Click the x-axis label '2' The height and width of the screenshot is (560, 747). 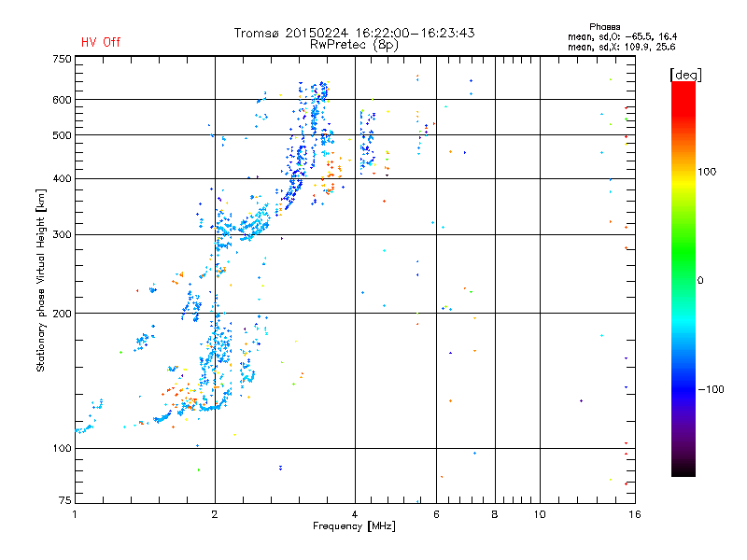[x=215, y=514]
